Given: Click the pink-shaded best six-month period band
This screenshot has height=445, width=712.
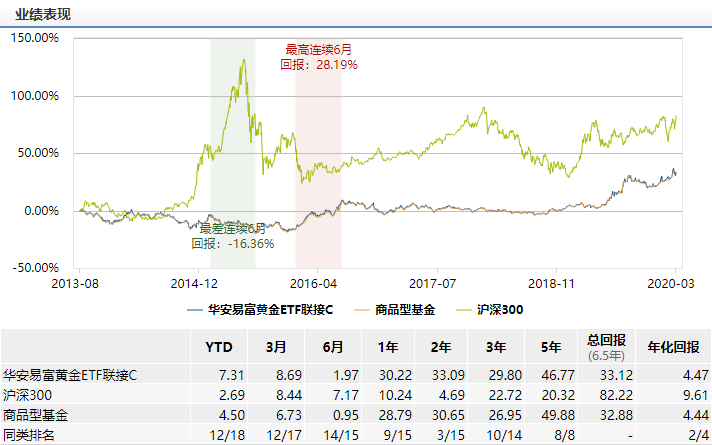Looking at the screenshot, I should click(x=318, y=153).
